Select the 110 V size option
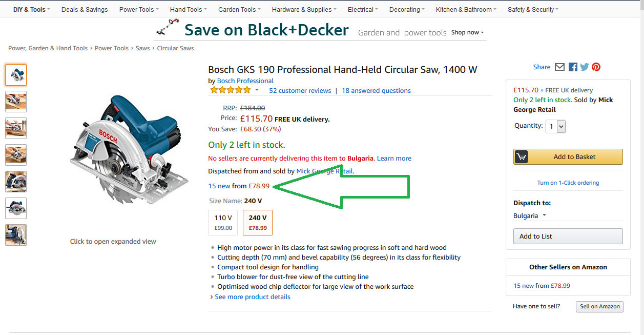This screenshot has height=335, width=644. click(223, 223)
